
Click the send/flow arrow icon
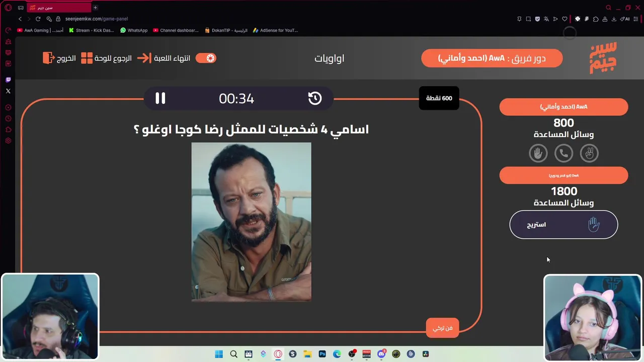pyautogui.click(x=555, y=19)
